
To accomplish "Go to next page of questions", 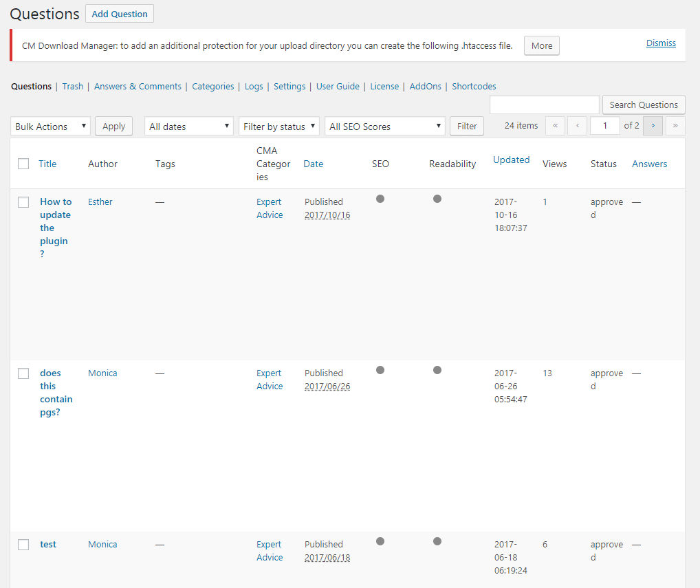I will [x=653, y=126].
